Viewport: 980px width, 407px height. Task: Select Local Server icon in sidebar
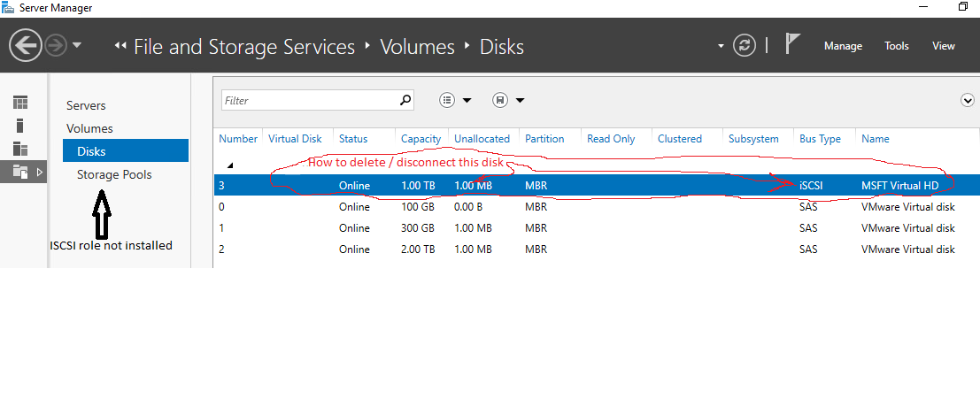20,126
